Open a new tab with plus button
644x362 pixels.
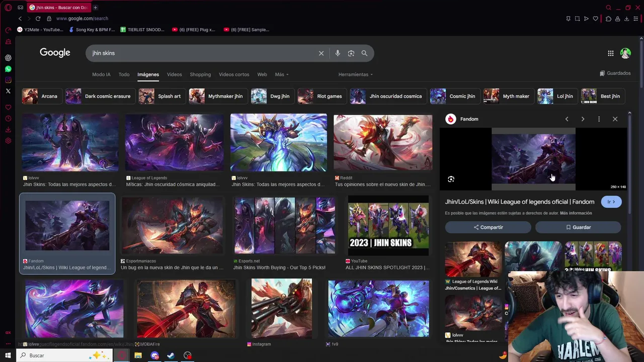tap(95, 8)
